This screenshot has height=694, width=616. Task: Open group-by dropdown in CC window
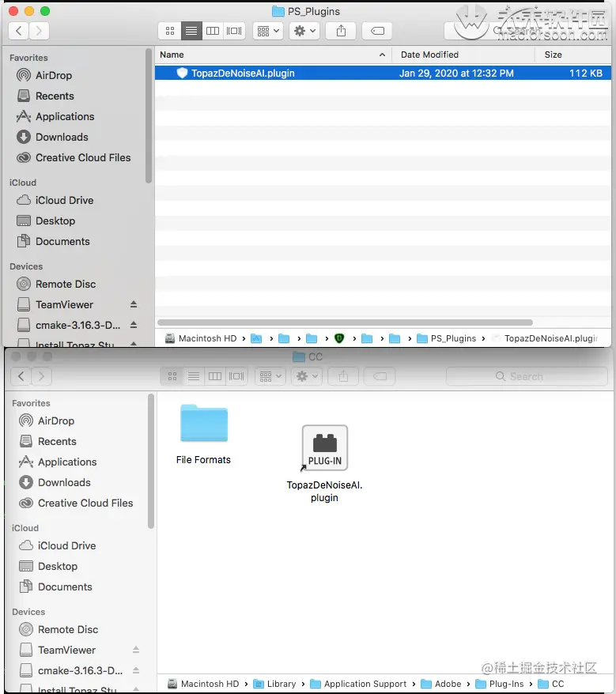270,377
